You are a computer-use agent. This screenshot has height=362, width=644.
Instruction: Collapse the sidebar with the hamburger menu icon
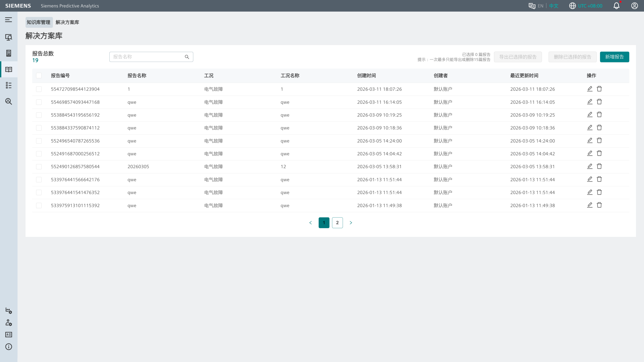click(9, 20)
